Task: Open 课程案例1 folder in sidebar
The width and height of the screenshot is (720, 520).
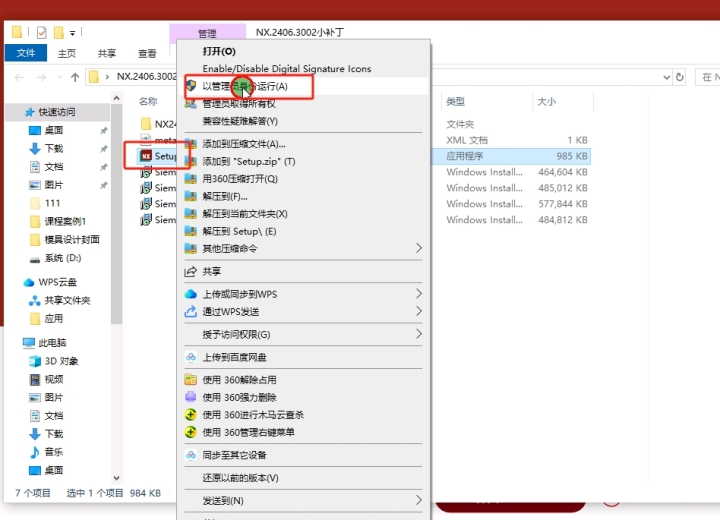Action: tap(65, 221)
